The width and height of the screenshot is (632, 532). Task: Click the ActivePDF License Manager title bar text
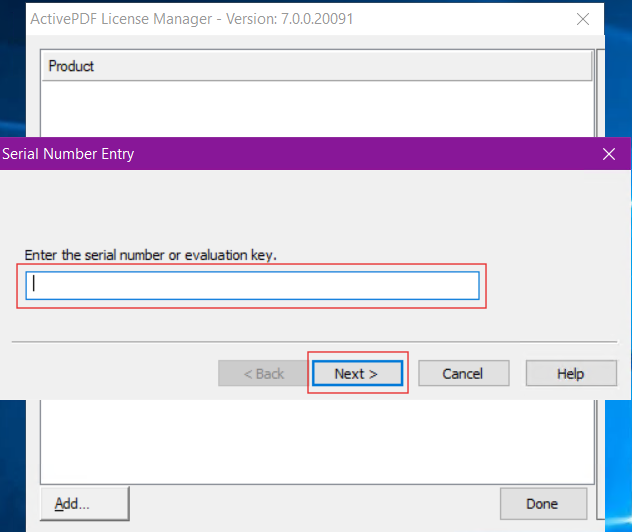coord(192,19)
